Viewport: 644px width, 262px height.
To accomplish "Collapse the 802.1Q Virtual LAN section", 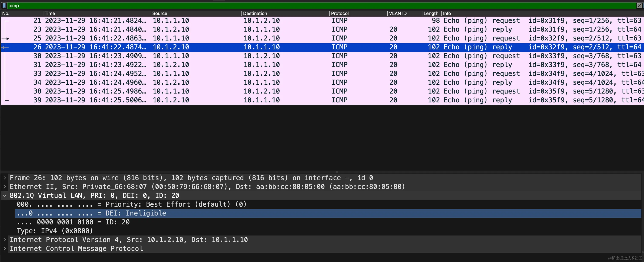I will point(5,196).
